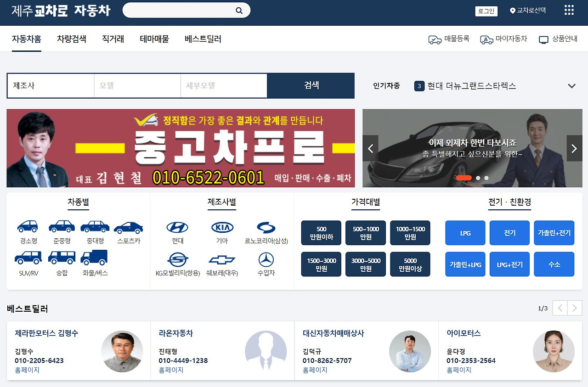588x387 pixels.
Task: Select the 수소 hydrogen button
Action: point(554,264)
